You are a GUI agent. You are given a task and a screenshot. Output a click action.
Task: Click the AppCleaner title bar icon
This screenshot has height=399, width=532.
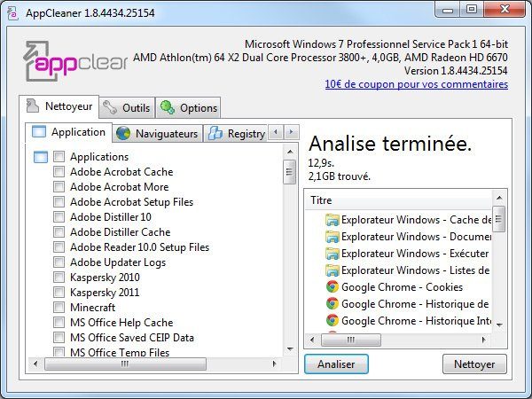pos(12,13)
